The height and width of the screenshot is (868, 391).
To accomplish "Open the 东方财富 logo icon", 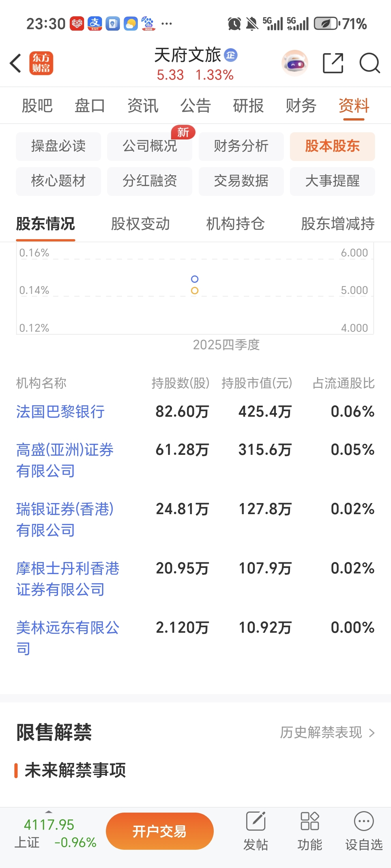I will tap(41, 63).
